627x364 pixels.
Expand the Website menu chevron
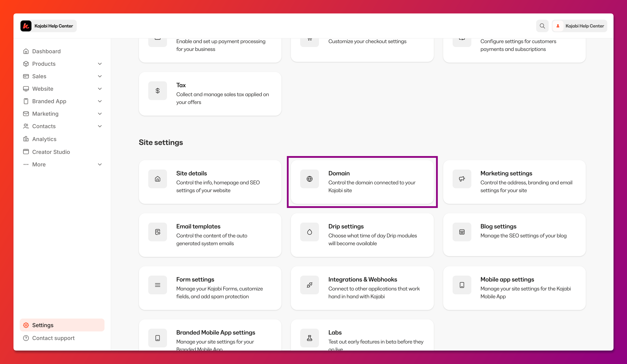[x=100, y=89]
